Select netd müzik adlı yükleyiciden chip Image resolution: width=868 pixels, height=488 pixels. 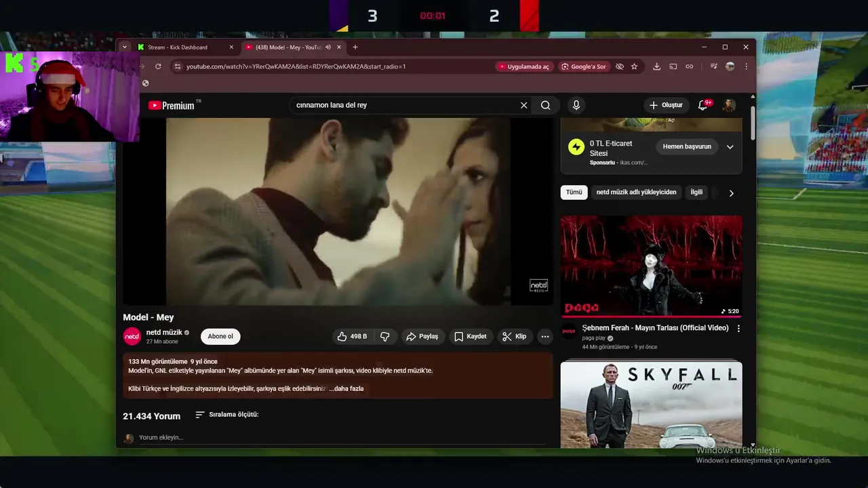tap(636, 192)
